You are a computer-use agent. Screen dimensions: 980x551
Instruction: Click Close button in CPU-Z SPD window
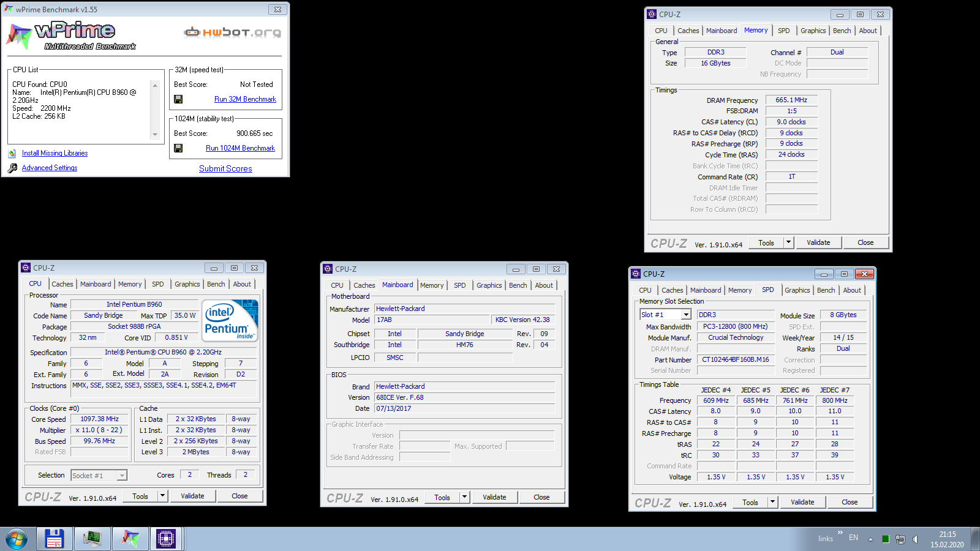tap(850, 502)
